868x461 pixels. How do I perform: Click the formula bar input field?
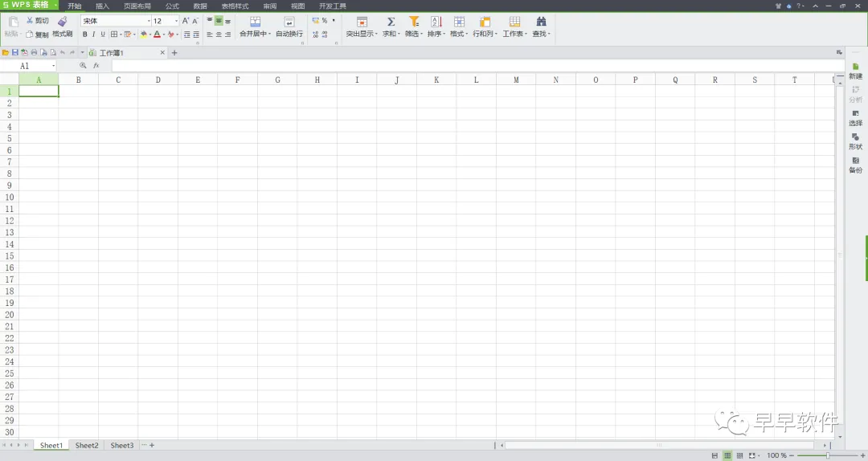(x=478, y=65)
